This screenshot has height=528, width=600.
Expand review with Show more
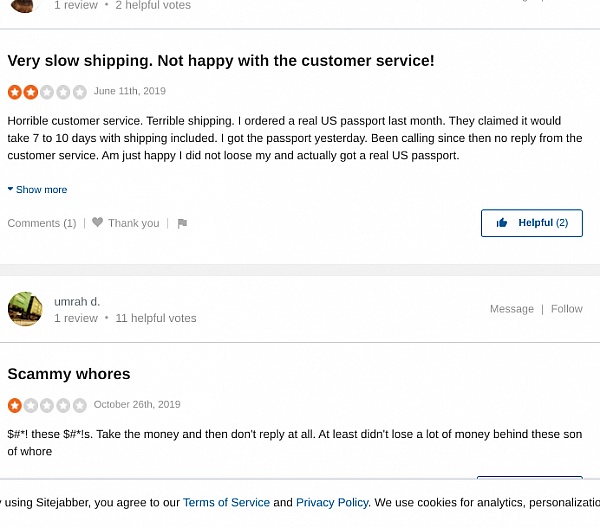click(x=41, y=190)
